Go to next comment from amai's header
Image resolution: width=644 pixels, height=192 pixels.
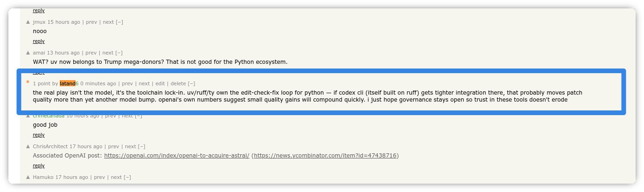pos(108,53)
